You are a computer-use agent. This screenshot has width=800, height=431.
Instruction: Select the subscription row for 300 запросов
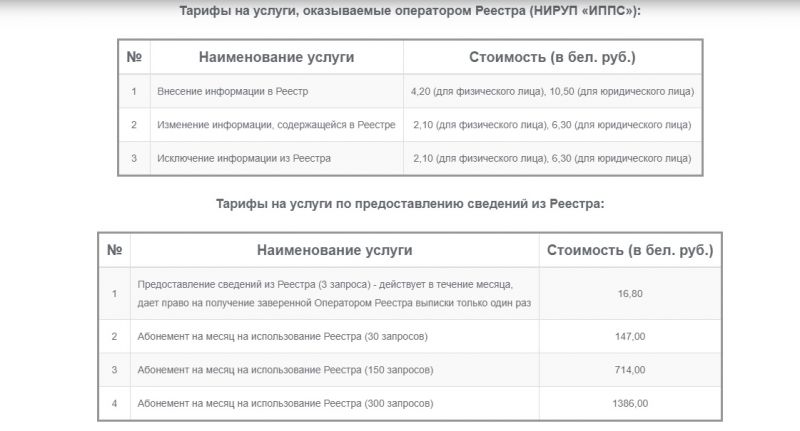tap(410, 403)
